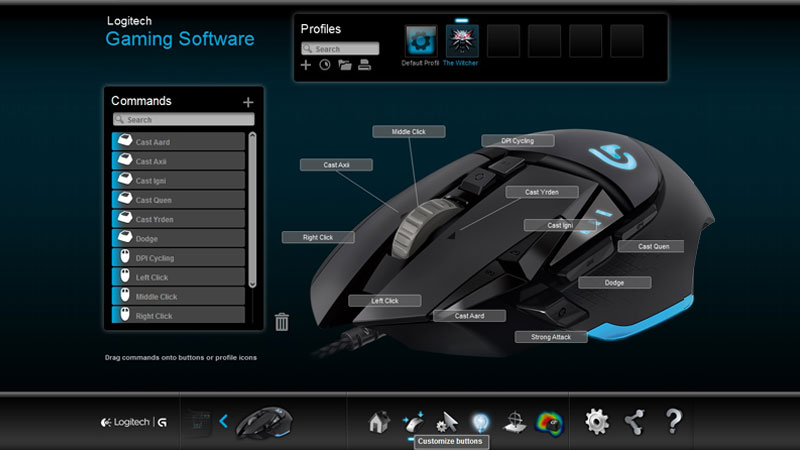This screenshot has width=800, height=450.
Task: Click the print profile icon
Action: coord(364,65)
